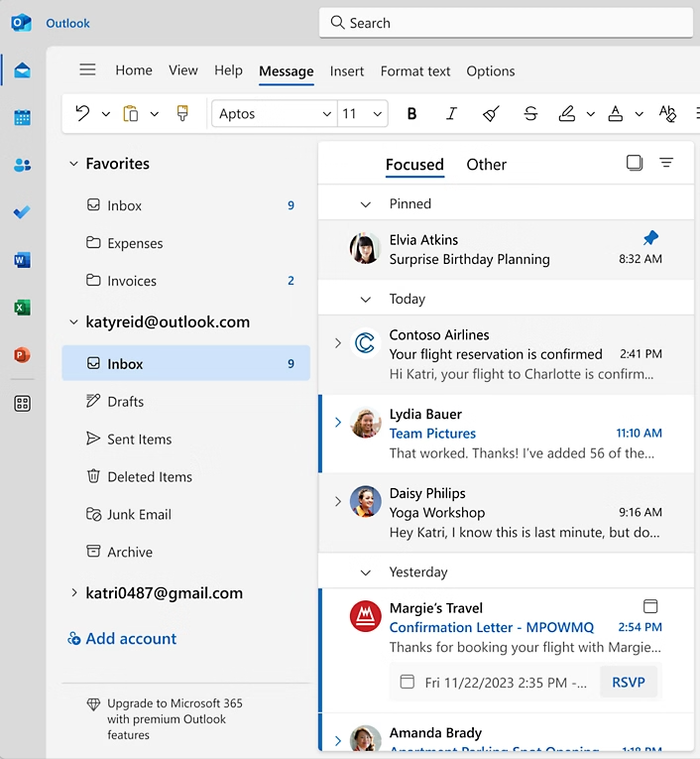Click the Search box
This screenshot has width=700, height=759.
click(506, 23)
